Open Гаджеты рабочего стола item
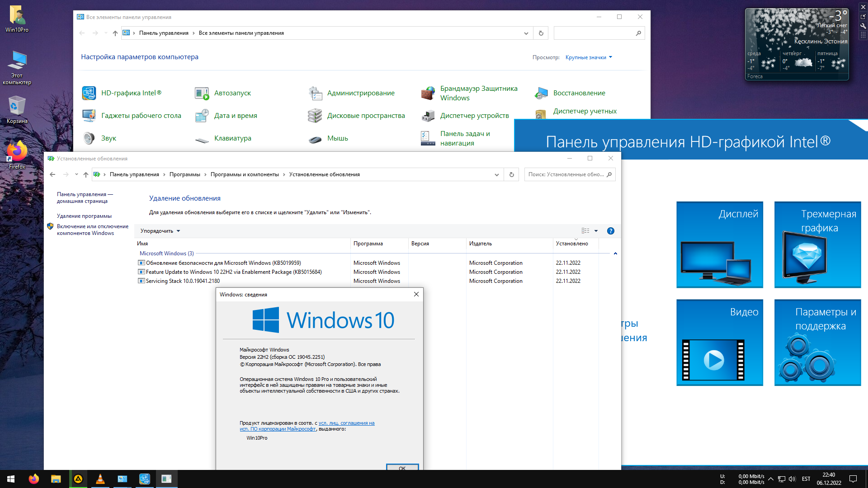 (x=132, y=116)
